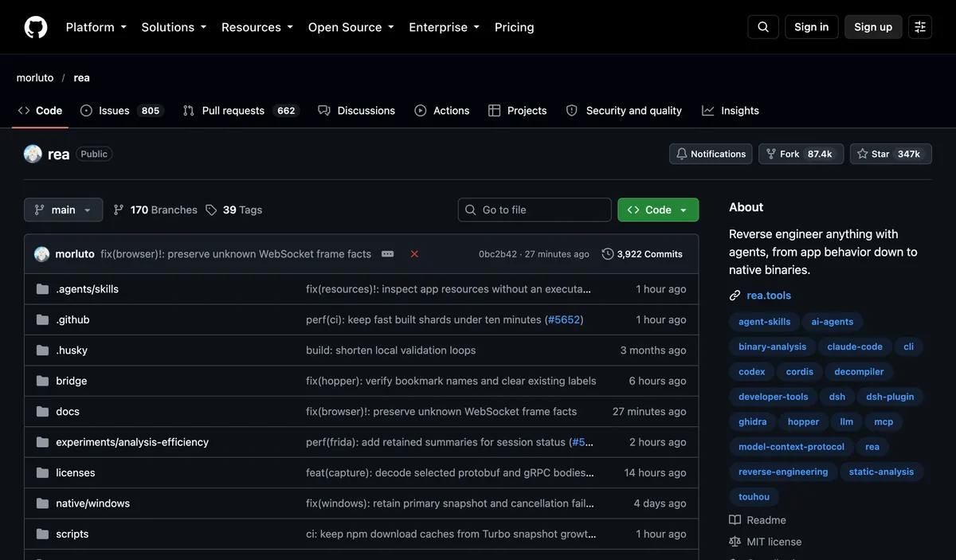This screenshot has width=956, height=560.
Task: View the 3,922 Commits history
Action: 642,254
